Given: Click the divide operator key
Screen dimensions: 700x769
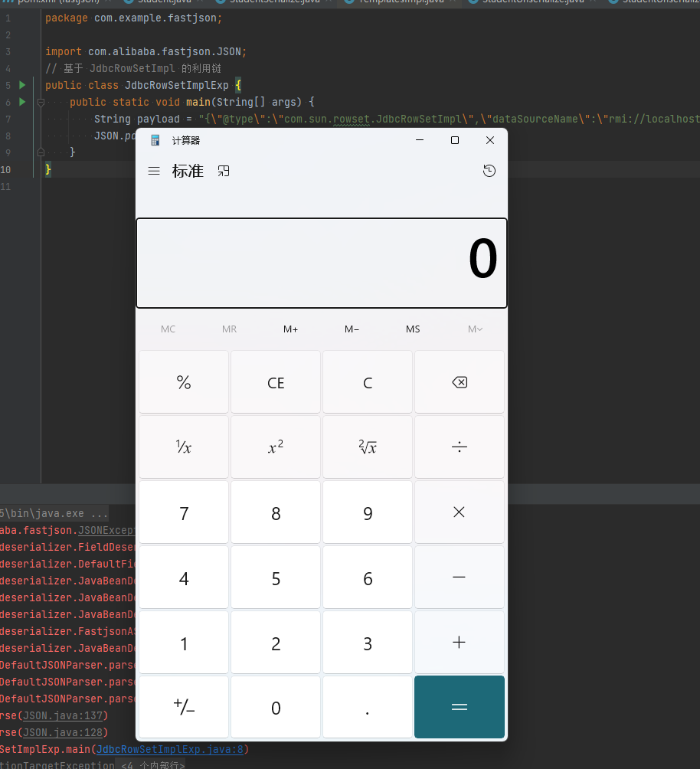Looking at the screenshot, I should coord(460,447).
